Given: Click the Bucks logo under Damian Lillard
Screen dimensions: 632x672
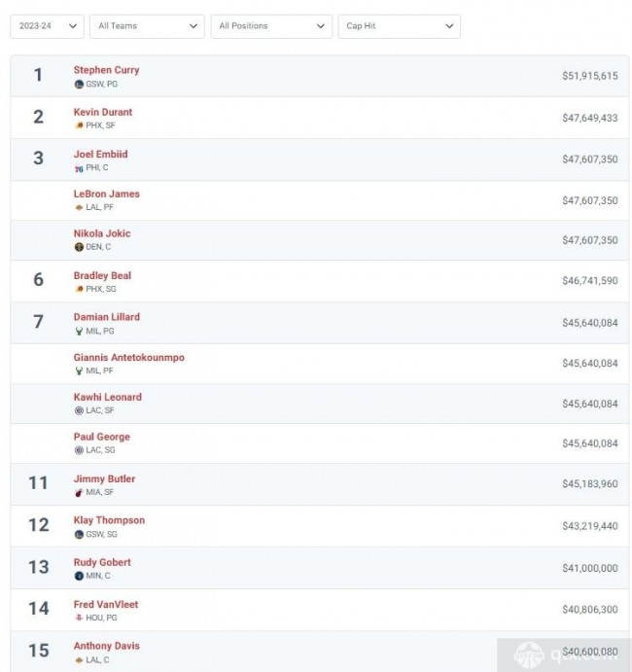Looking at the screenshot, I should click(x=79, y=332).
